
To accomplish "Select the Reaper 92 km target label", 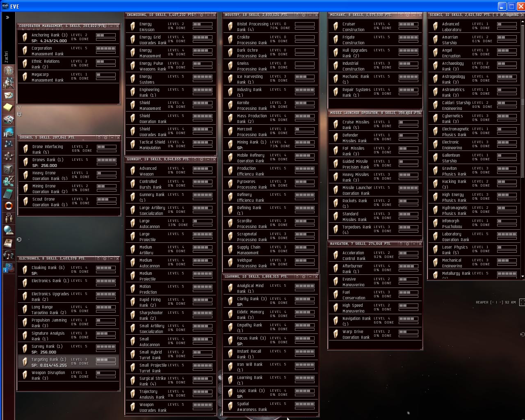I will click(495, 302).
